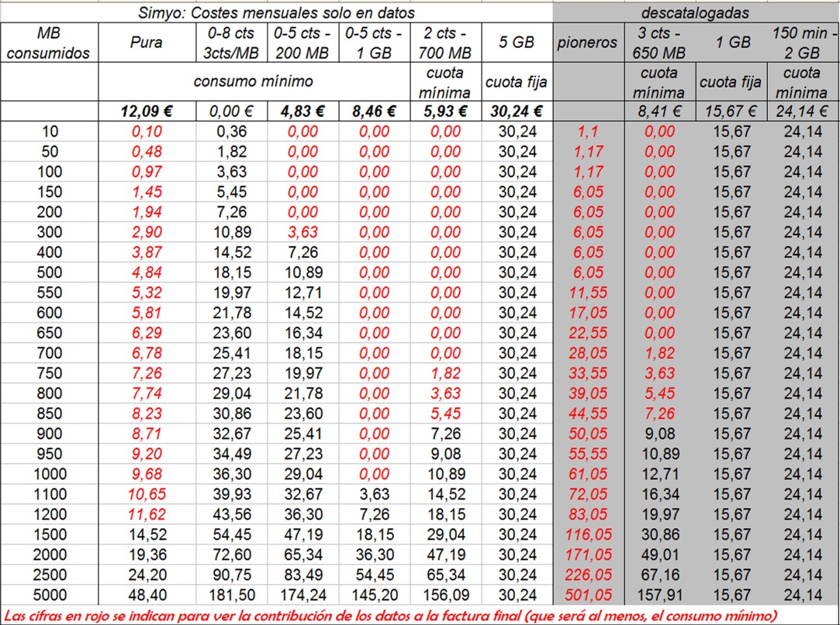Click the '0-8 cts 3cts/MB' header
This screenshot has width=840, height=625.
(231, 43)
